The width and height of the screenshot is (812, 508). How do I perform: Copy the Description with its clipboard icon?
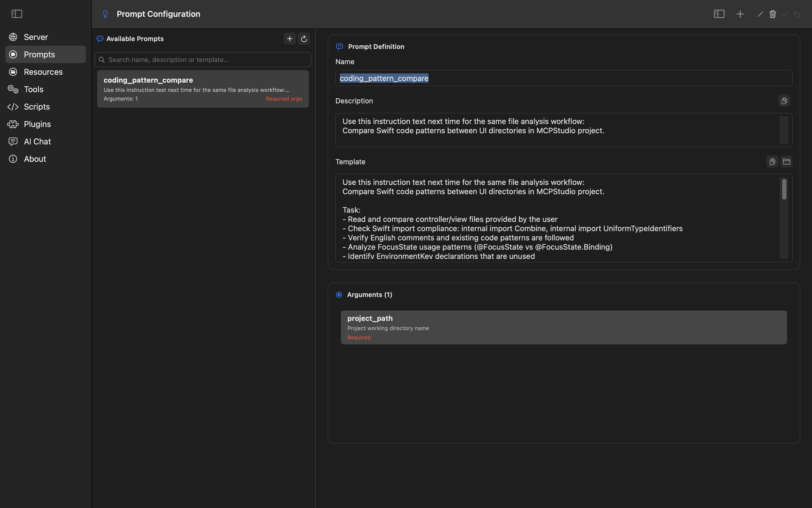click(x=784, y=101)
